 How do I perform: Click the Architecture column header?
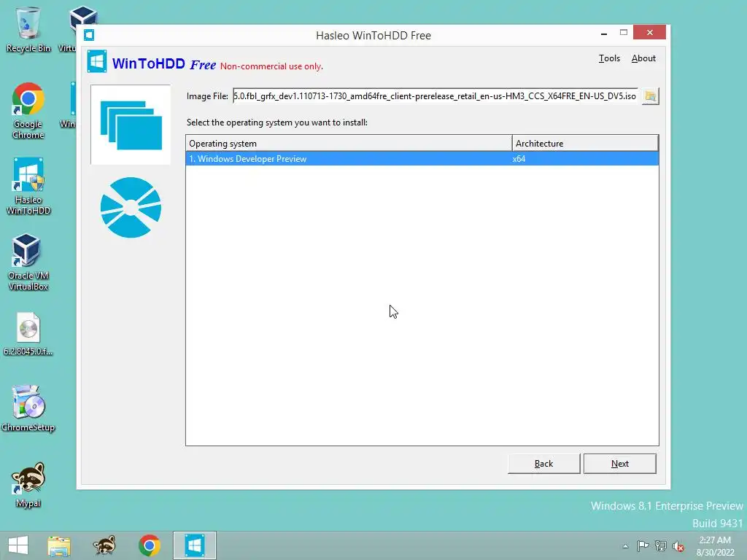pos(585,144)
